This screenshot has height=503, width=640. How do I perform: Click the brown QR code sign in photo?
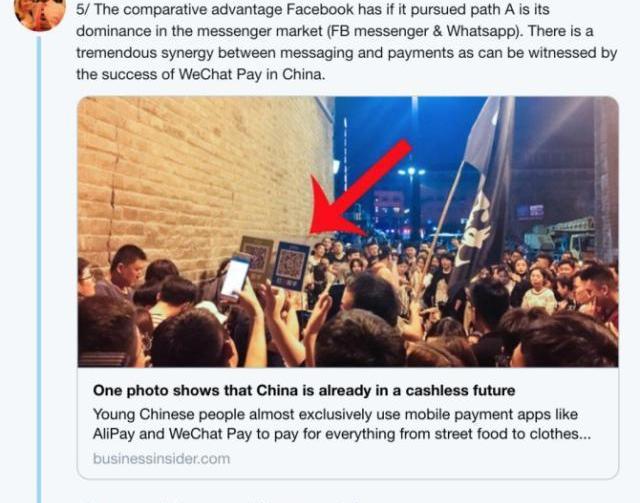click(x=256, y=256)
